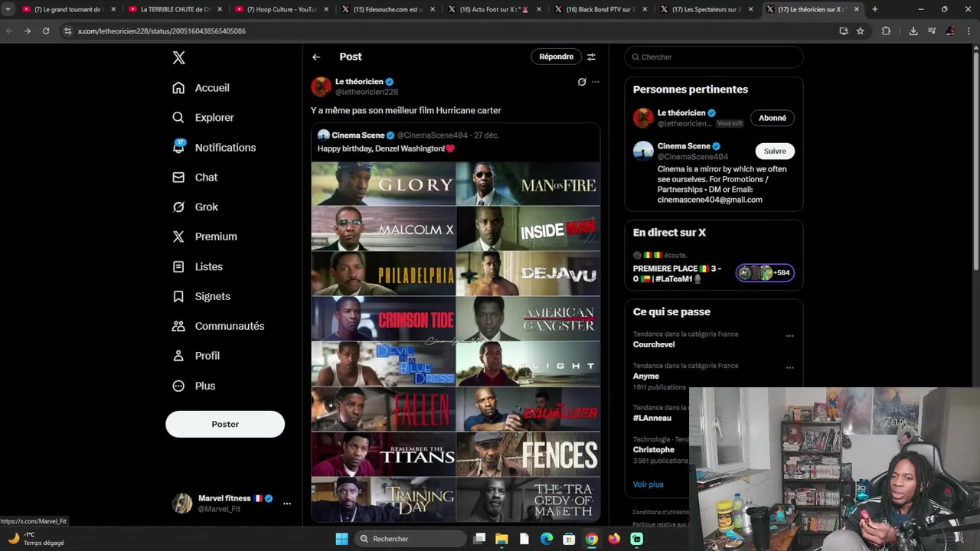Click the address bar URL
Screen dimensions: 980x551
coord(162,31)
